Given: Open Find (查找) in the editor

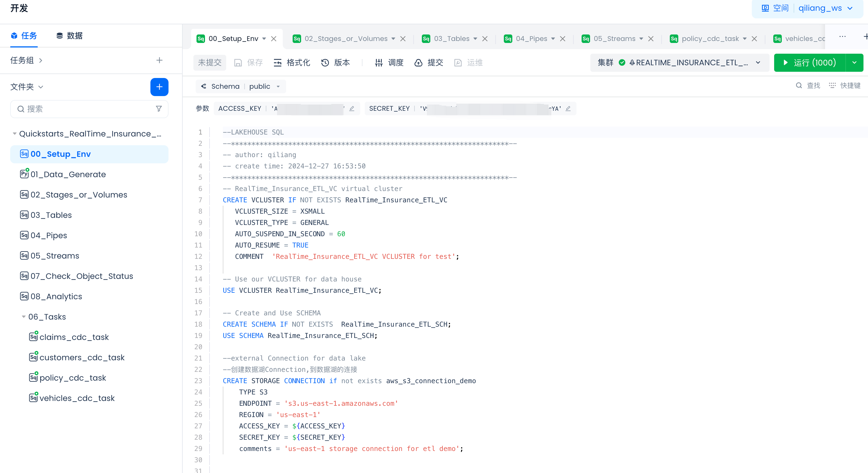Looking at the screenshot, I should tap(808, 86).
